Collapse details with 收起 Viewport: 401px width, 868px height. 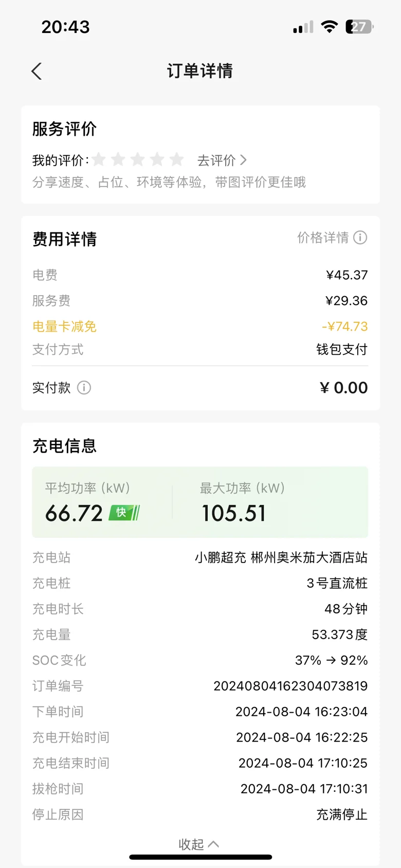(199, 844)
